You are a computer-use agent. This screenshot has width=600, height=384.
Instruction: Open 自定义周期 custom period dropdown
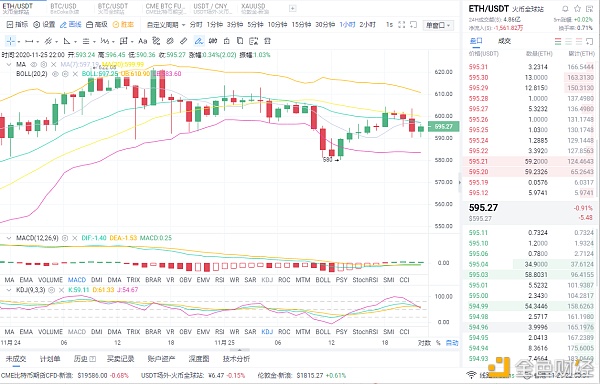tap(166, 25)
